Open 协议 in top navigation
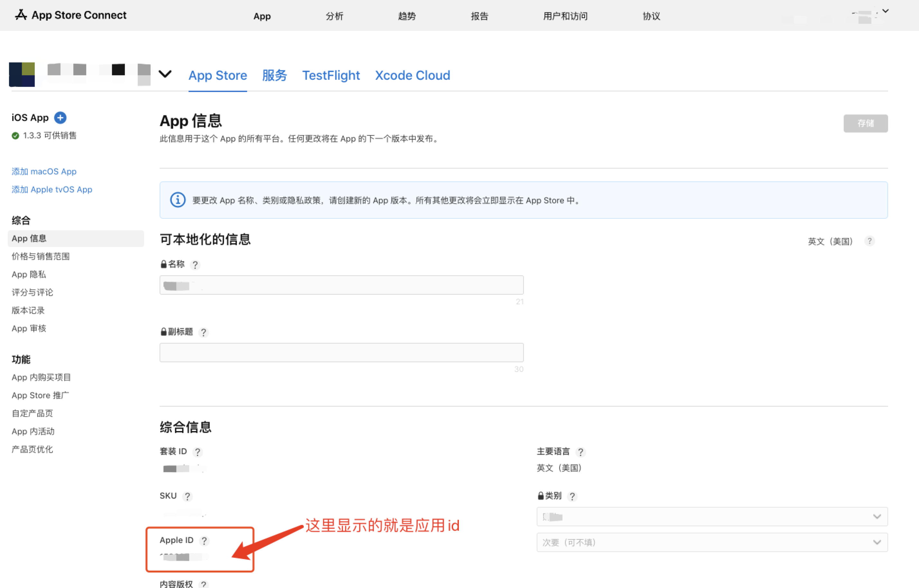 tap(651, 16)
